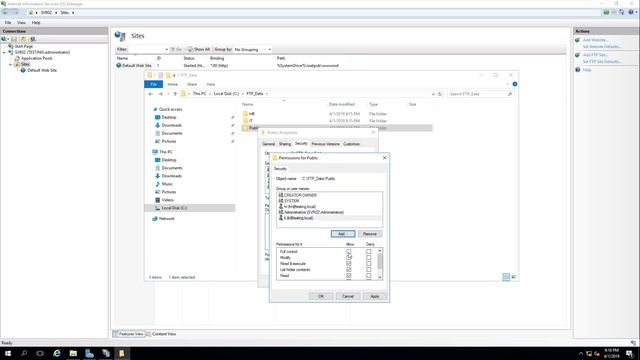Click green IIS toolbar icon top right
The height and width of the screenshot is (360, 640).
click(606, 12)
